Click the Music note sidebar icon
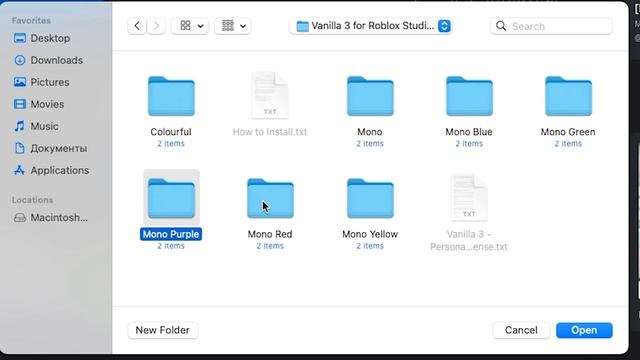Image resolution: width=640 pixels, height=360 pixels. (20, 127)
